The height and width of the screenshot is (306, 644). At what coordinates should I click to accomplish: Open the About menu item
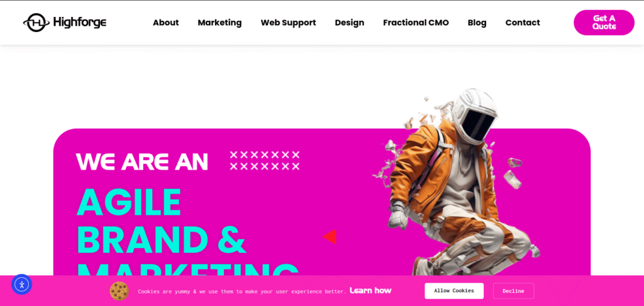pos(166,23)
